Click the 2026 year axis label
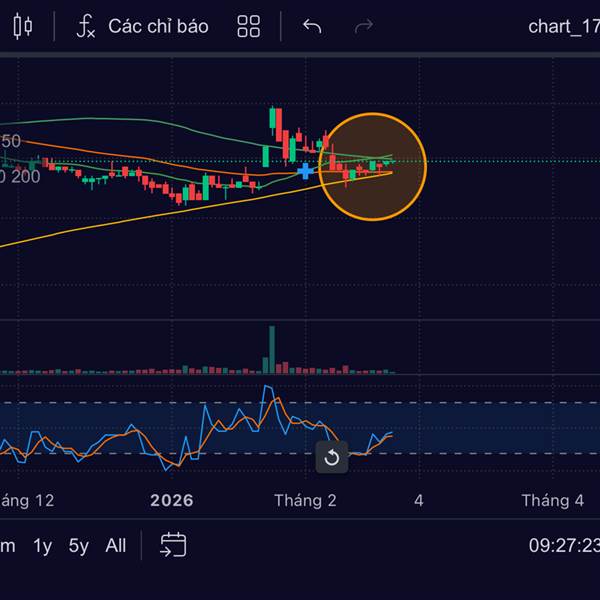This screenshot has width=600, height=600. pyautogui.click(x=172, y=501)
